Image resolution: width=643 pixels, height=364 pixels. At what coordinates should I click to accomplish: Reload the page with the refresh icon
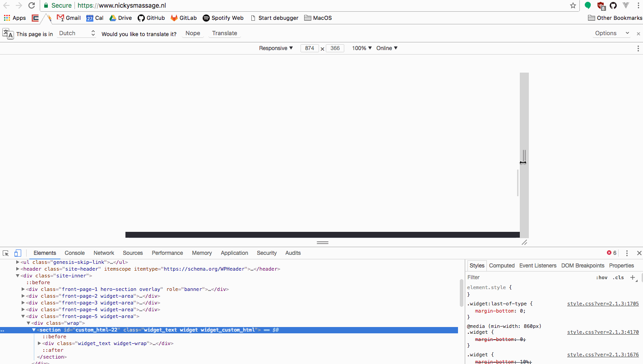pyautogui.click(x=32, y=5)
